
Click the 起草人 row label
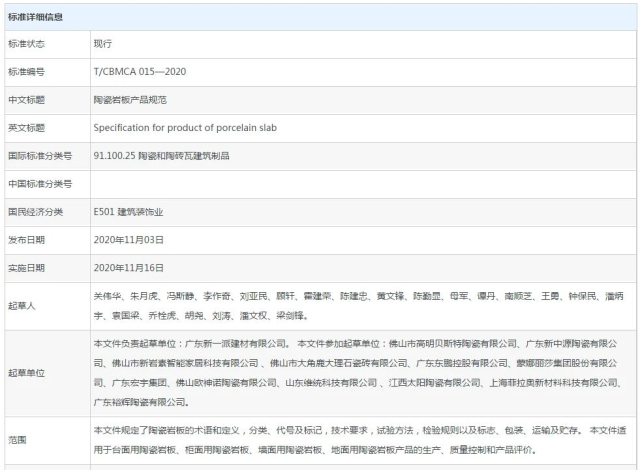pos(22,305)
